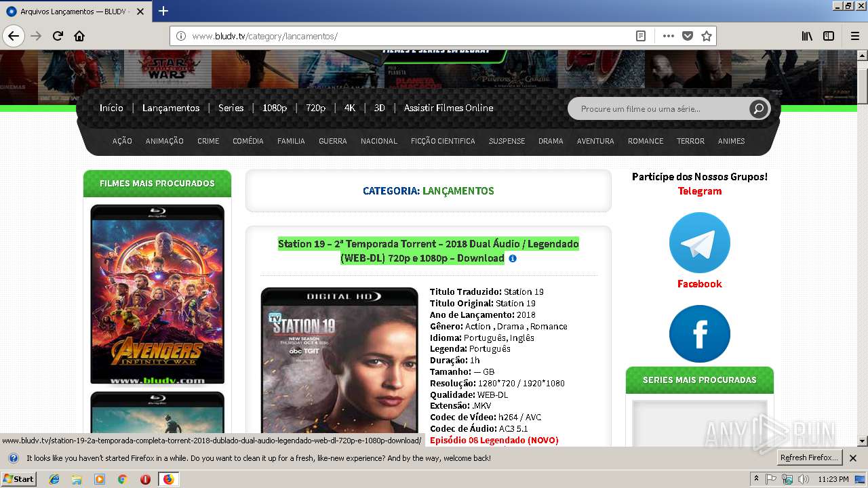Browse the FAMILIA genre
The width and height of the screenshot is (868, 488).
[x=291, y=141]
